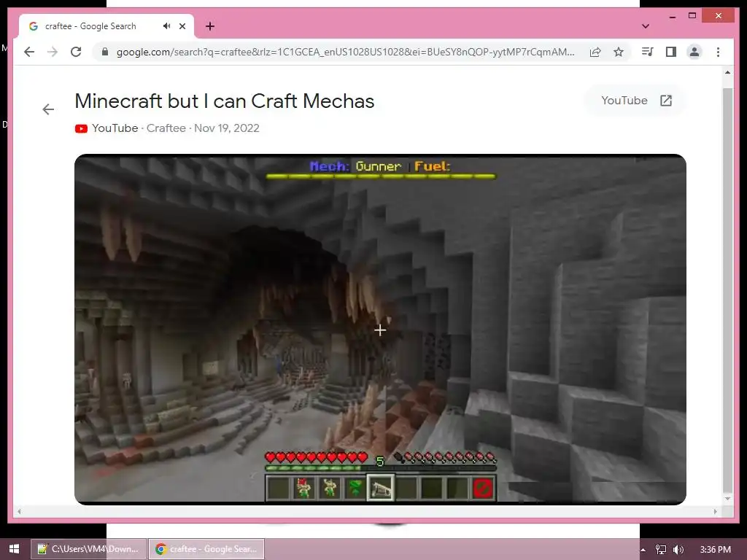Click the vertical scrollbar thumb
Viewport: 747px width, 560px height.
727,290
